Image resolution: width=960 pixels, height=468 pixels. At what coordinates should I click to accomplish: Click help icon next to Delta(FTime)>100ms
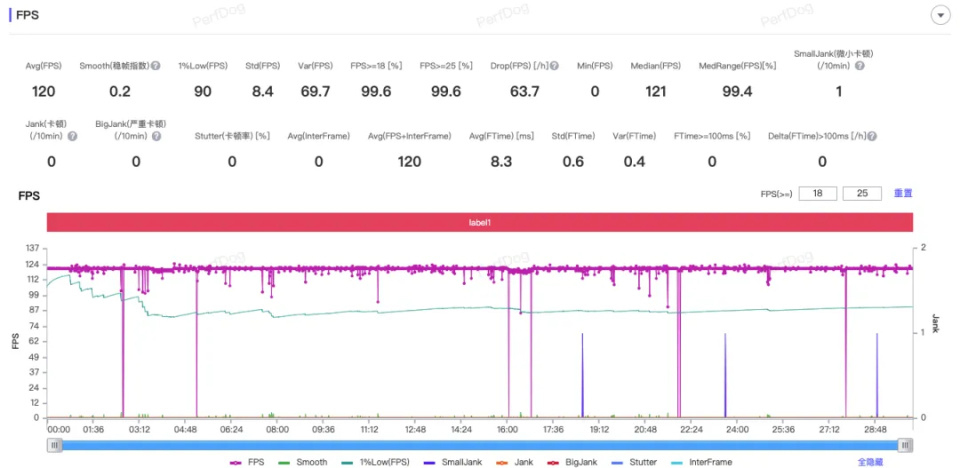tap(872, 136)
